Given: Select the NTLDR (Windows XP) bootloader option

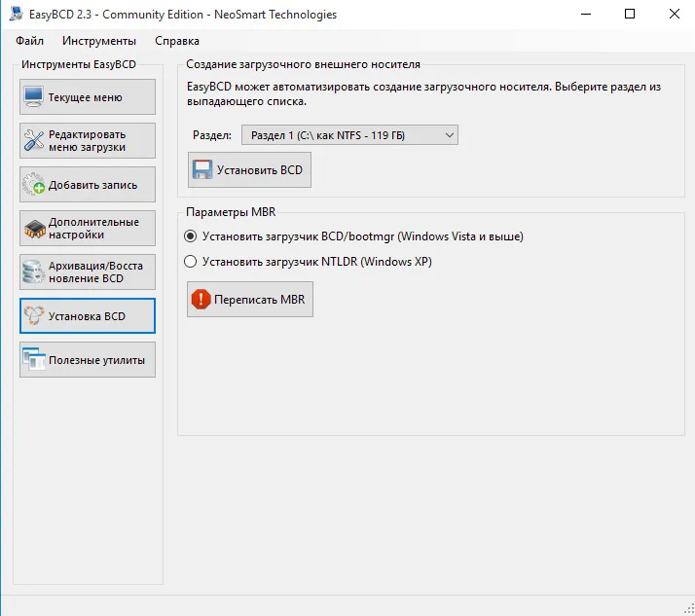Looking at the screenshot, I should point(308,262).
